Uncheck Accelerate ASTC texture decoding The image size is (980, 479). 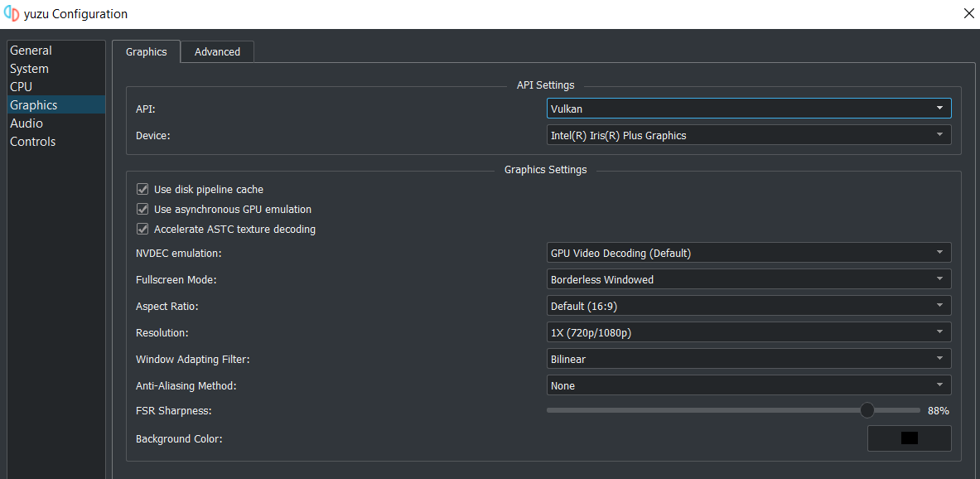tap(142, 229)
